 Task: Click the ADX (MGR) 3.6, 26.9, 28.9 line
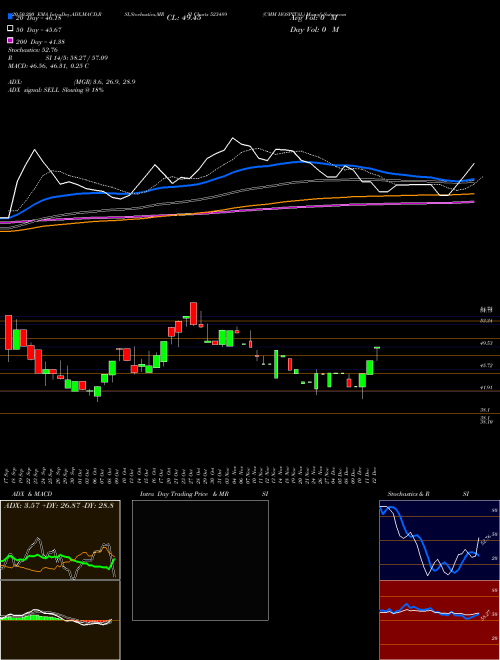click(71, 82)
